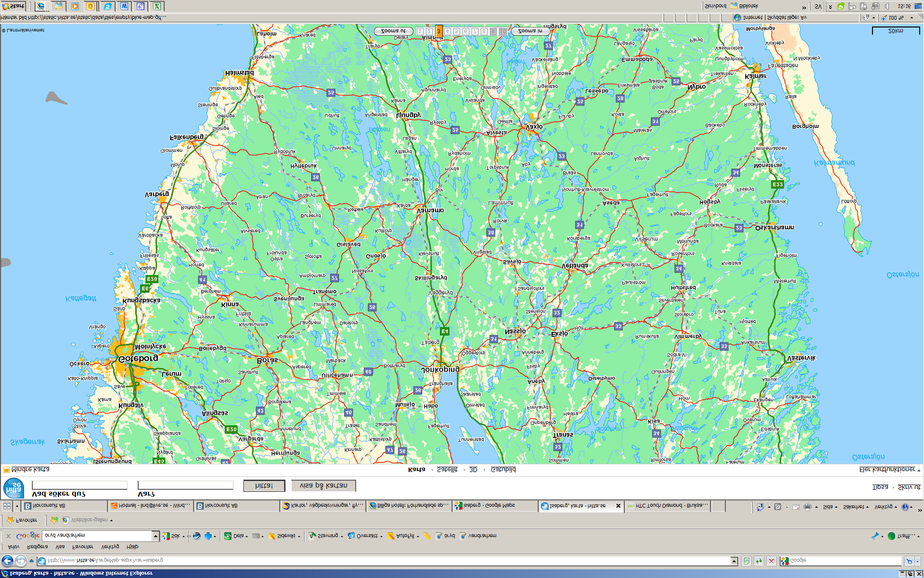The image size is (924, 578).
Task: Click the Skriv ut link
Action: [909, 487]
